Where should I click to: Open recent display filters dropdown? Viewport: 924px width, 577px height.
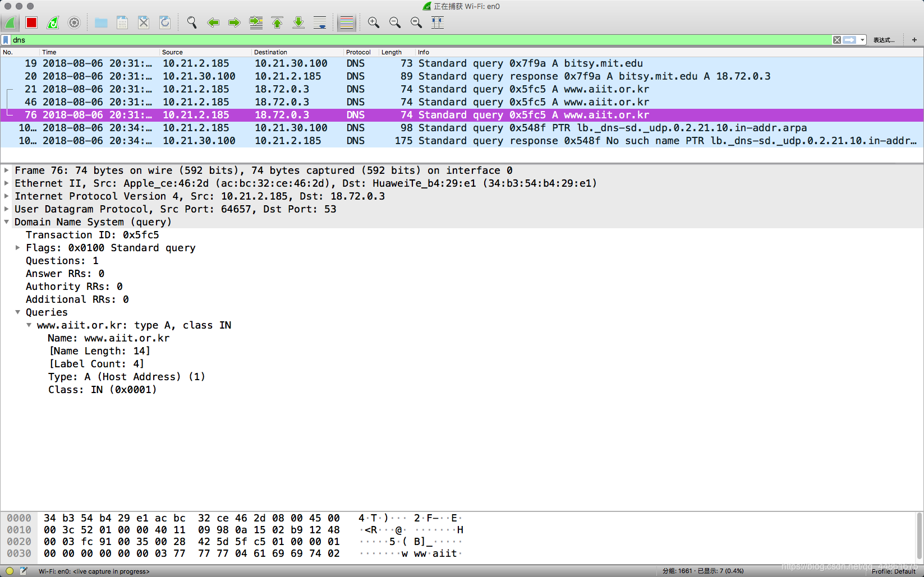point(862,40)
